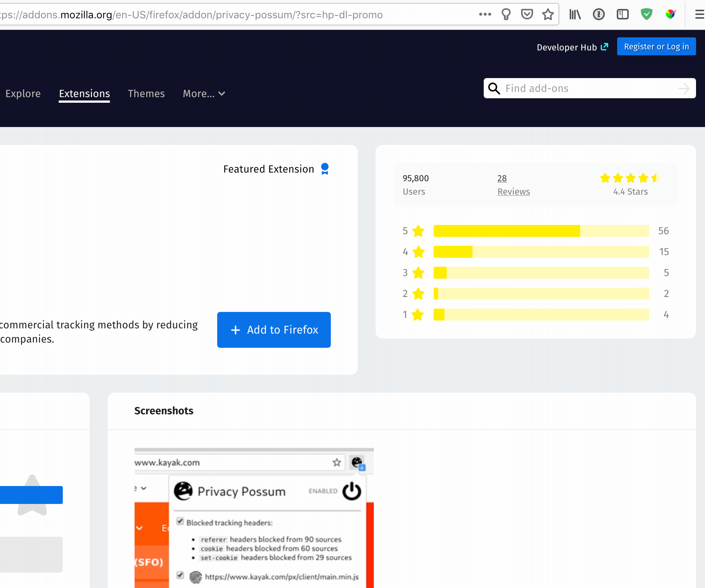
Task: Open the 28 reviews count link
Action: [502, 178]
